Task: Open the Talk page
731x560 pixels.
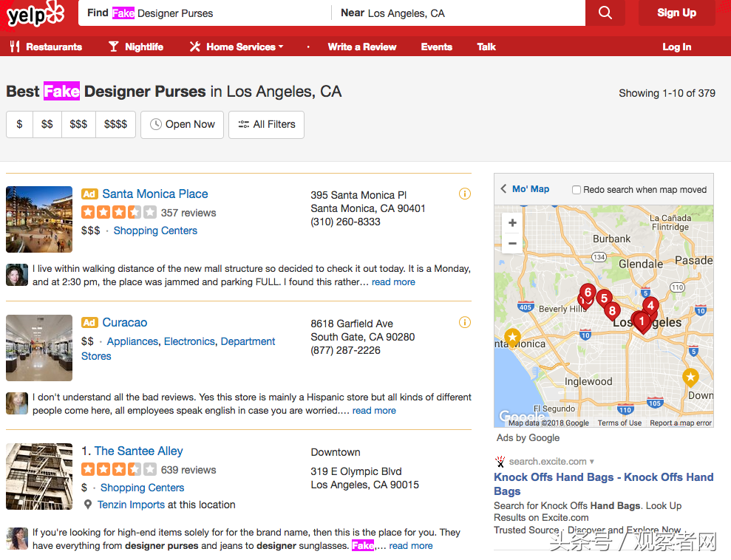Action: (486, 47)
